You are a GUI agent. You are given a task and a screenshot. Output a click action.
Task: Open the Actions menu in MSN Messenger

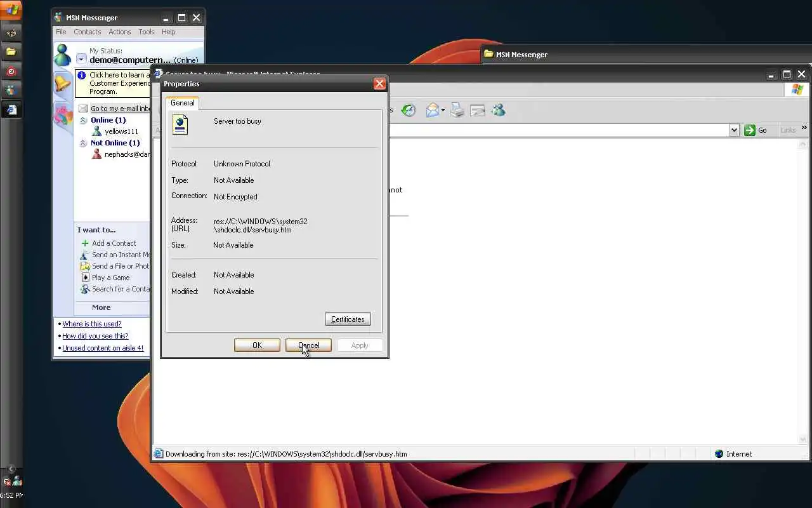(119, 32)
